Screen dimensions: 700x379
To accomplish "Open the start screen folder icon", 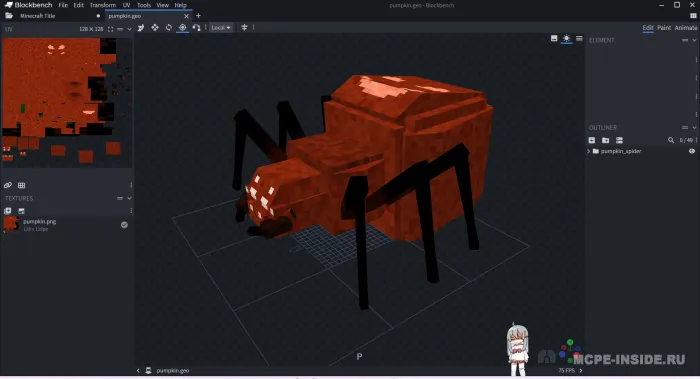I will click(x=9, y=16).
